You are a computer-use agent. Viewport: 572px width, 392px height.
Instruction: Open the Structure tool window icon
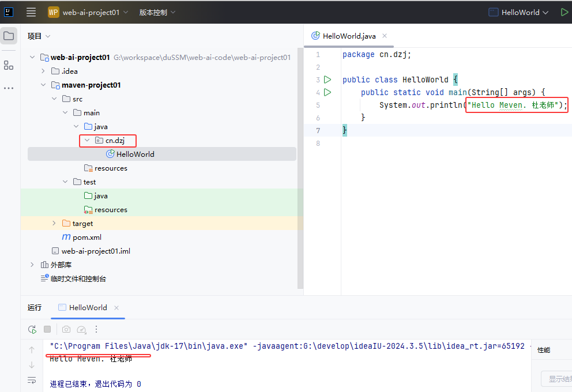point(9,65)
